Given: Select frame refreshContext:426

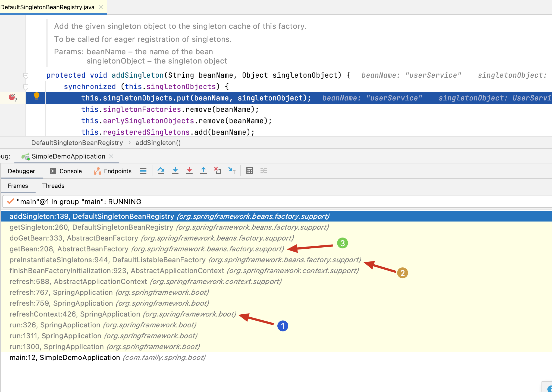Looking at the screenshot, I should [x=277, y=314].
